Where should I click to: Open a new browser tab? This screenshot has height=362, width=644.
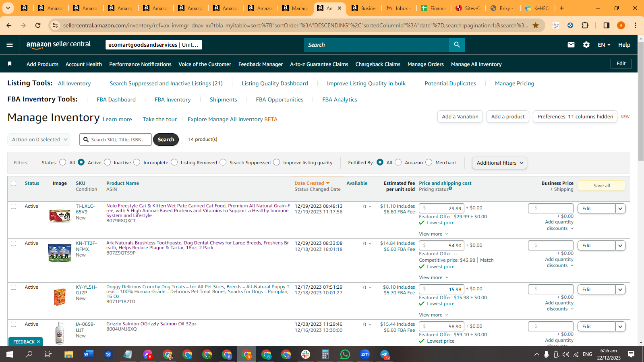click(562, 8)
